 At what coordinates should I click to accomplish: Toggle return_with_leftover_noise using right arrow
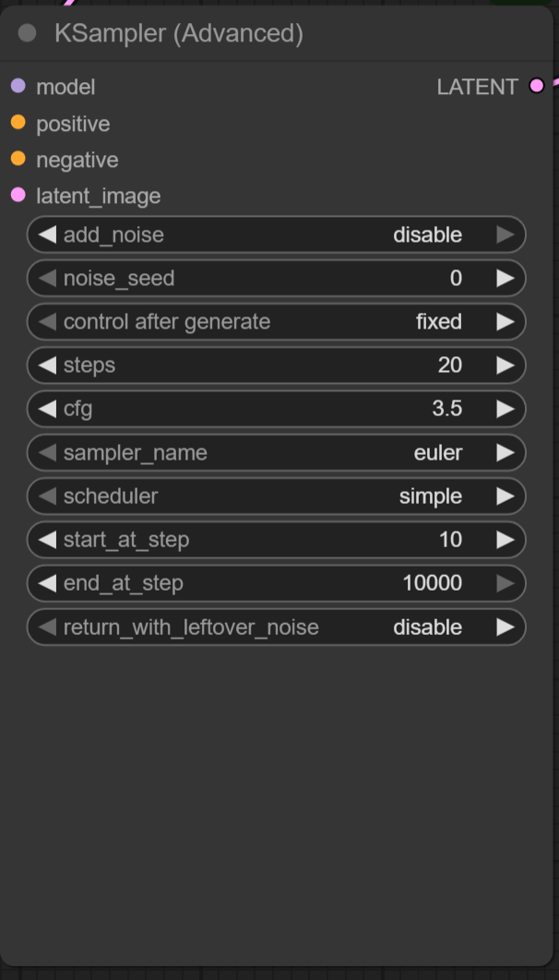tap(505, 627)
